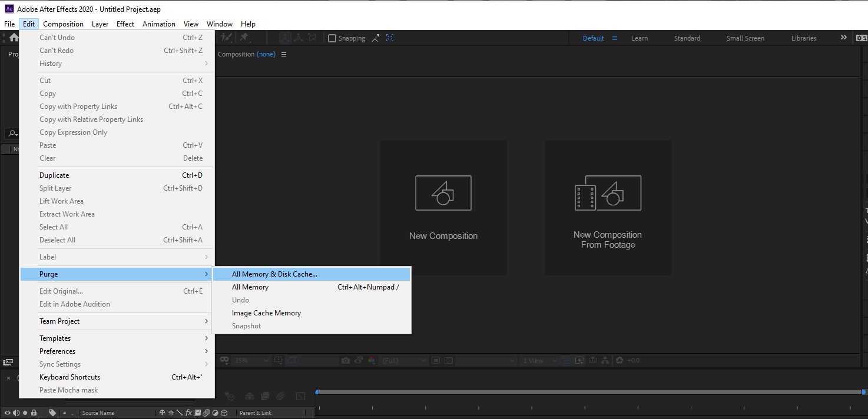The height and width of the screenshot is (419, 868).
Task: Switch to the Small Screen workspace
Action: pyautogui.click(x=746, y=38)
